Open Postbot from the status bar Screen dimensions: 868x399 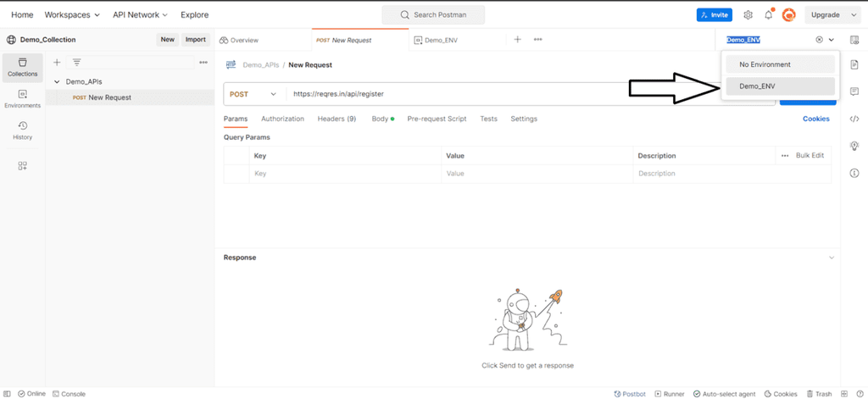click(630, 394)
